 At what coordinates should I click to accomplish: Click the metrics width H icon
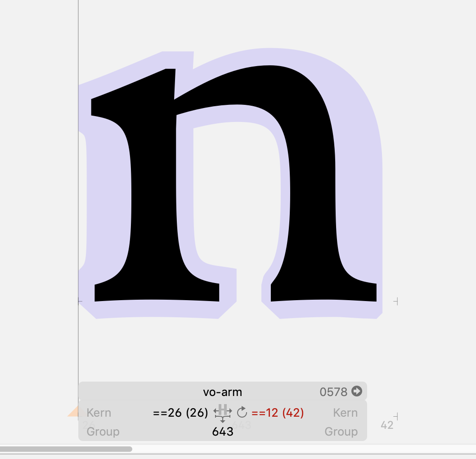[223, 413]
